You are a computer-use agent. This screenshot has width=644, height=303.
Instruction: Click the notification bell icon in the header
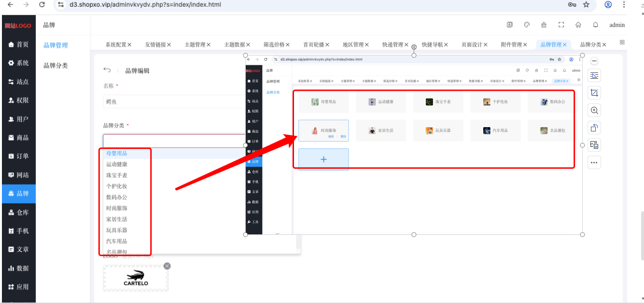(596, 25)
